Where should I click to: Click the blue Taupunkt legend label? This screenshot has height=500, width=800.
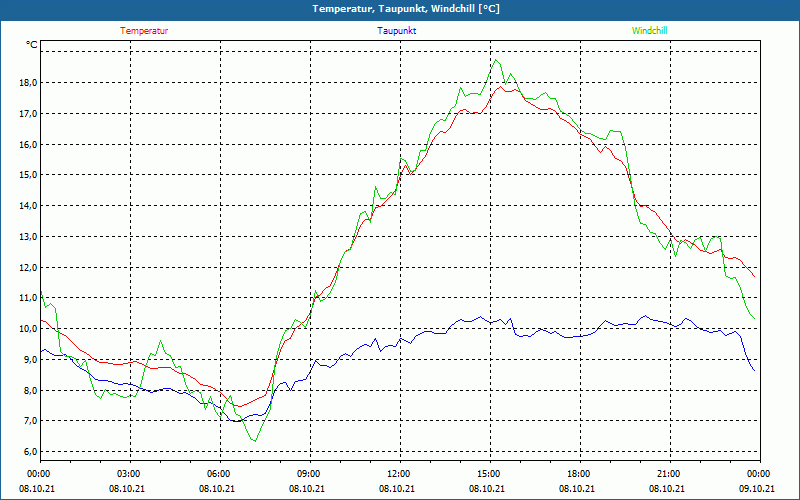click(396, 31)
